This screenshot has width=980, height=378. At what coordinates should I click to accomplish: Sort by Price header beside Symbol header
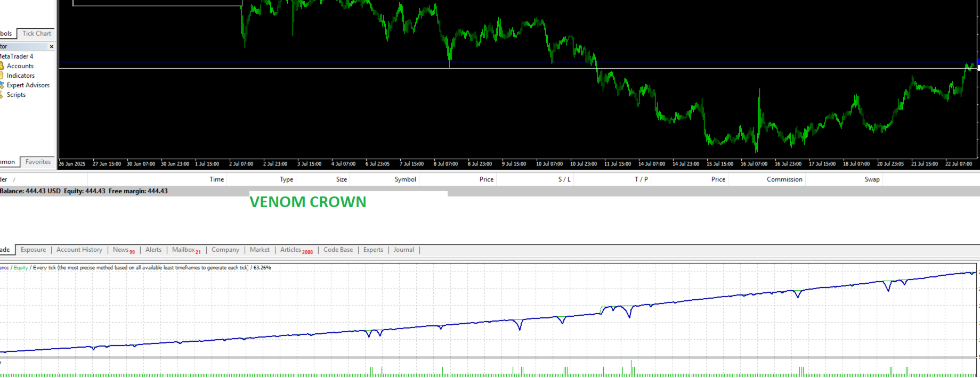[487, 179]
